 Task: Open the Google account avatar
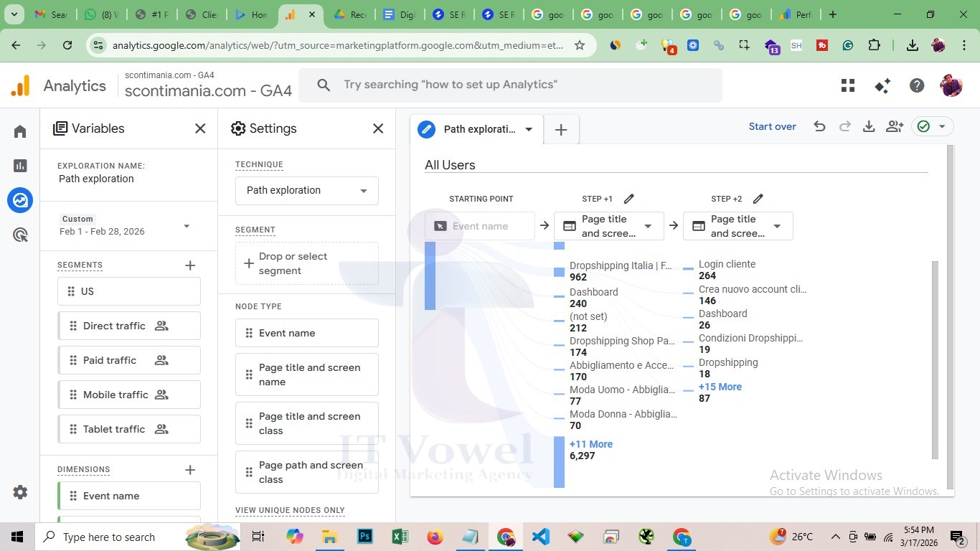click(x=951, y=85)
